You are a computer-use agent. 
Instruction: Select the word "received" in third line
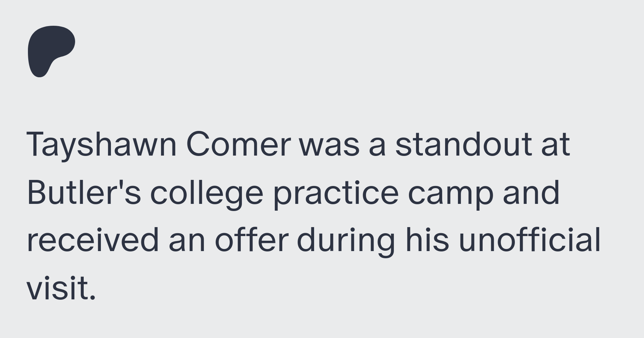tap(93, 240)
